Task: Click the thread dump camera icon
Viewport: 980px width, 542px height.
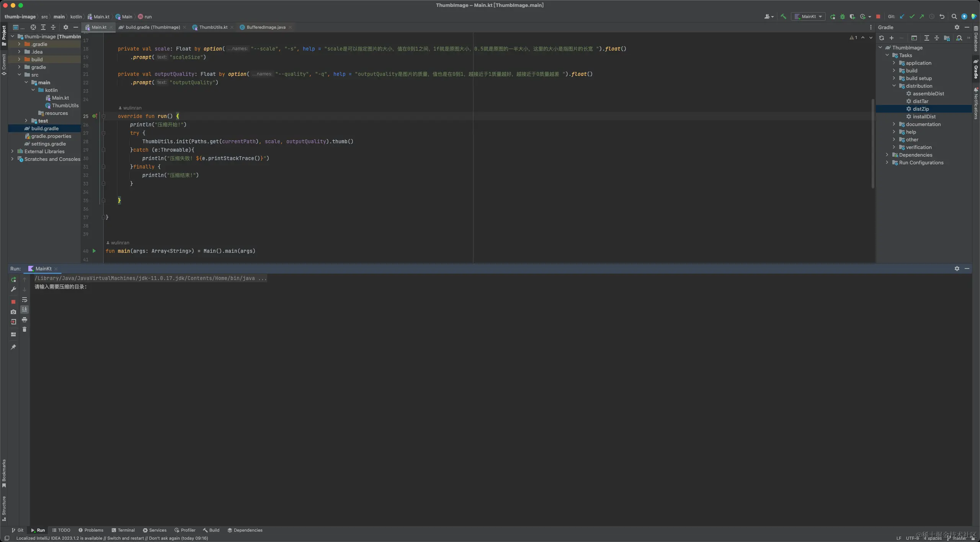Action: pyautogui.click(x=13, y=312)
